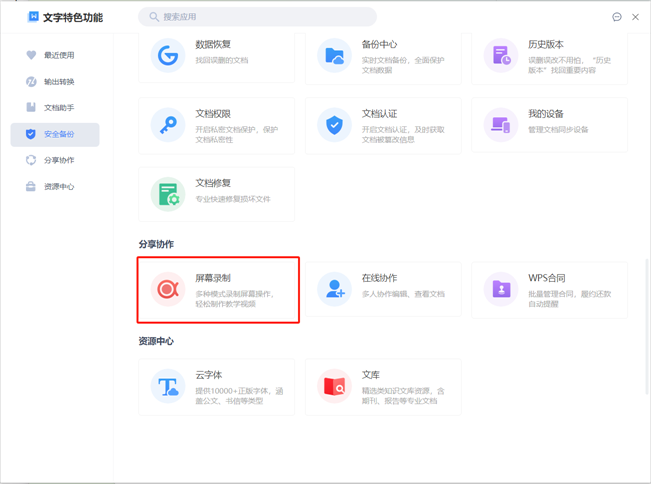
Task: Open the 在线协作 online collaboration icon
Action: pos(334,290)
